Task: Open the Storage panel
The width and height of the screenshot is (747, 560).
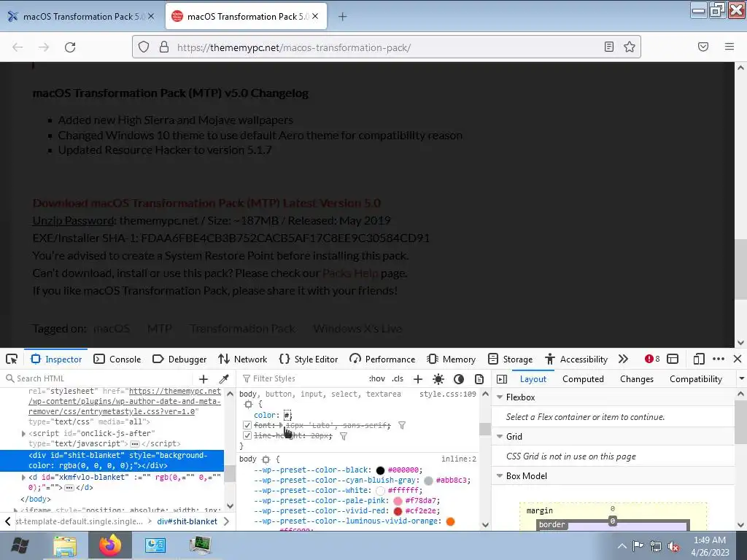Action: [510, 359]
